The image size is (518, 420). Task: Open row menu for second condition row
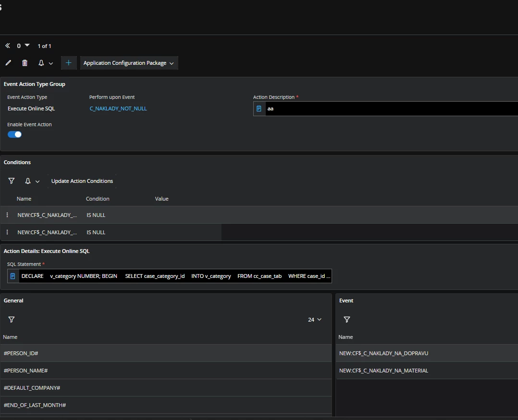(7, 232)
